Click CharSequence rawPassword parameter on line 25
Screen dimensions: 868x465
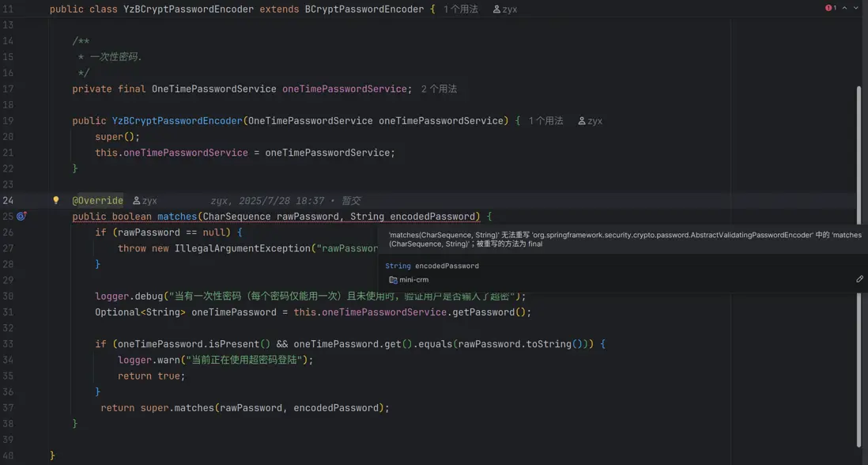269,217
